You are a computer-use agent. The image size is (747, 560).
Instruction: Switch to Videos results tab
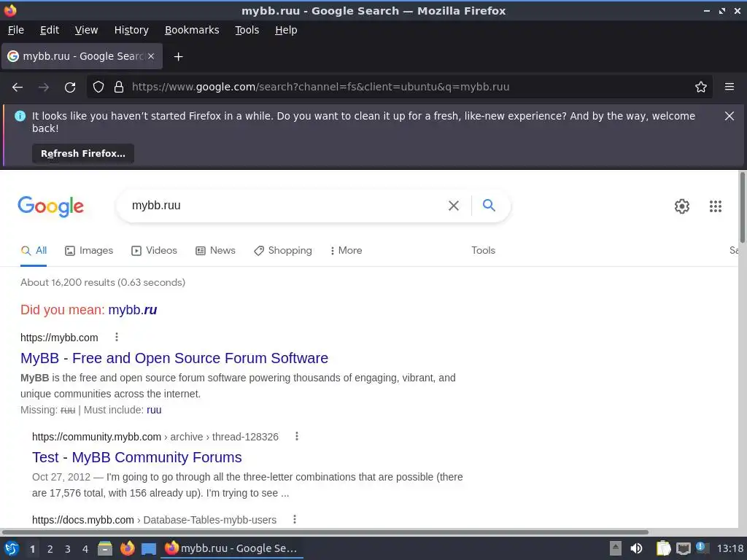[154, 251]
